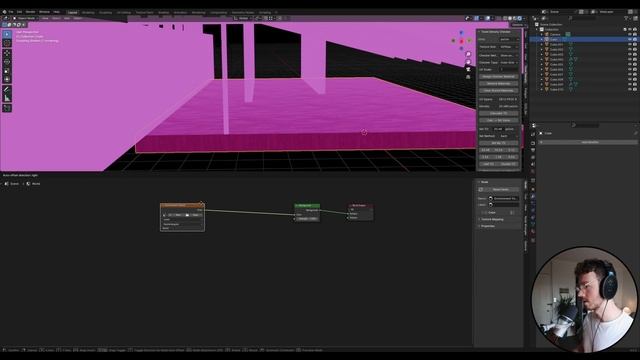
Task: Hide the selected Cube in outliner
Action: pos(630,40)
